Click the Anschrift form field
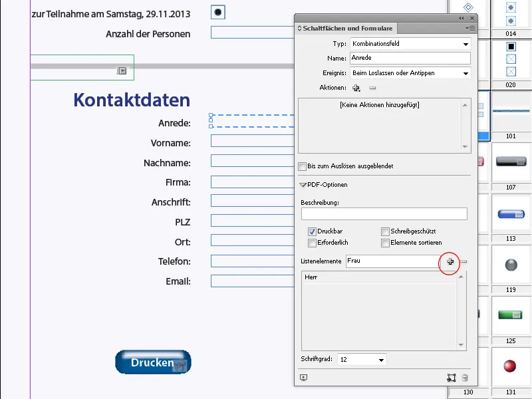The height and width of the screenshot is (399, 532). 253,201
